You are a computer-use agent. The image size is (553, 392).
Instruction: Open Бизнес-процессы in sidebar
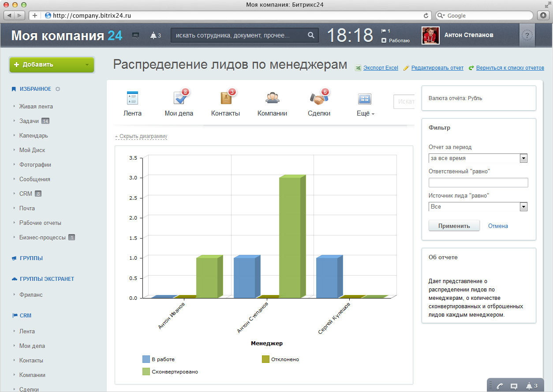pos(42,238)
